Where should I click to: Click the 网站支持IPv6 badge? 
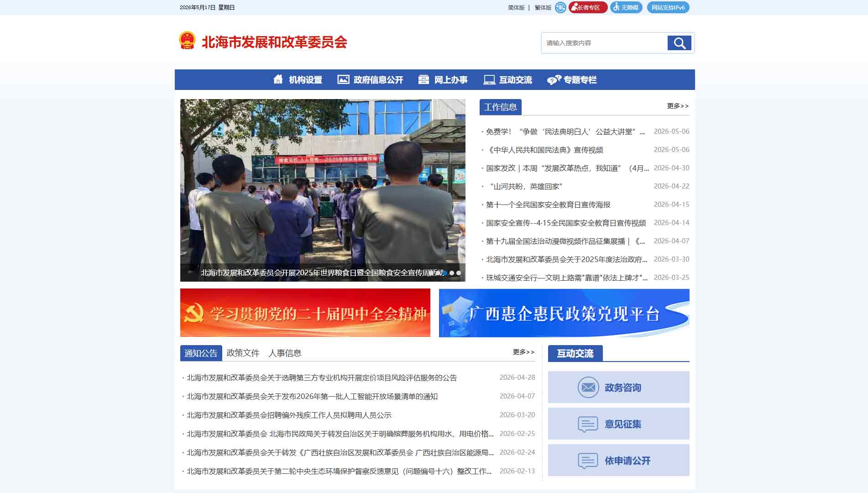coord(668,7)
